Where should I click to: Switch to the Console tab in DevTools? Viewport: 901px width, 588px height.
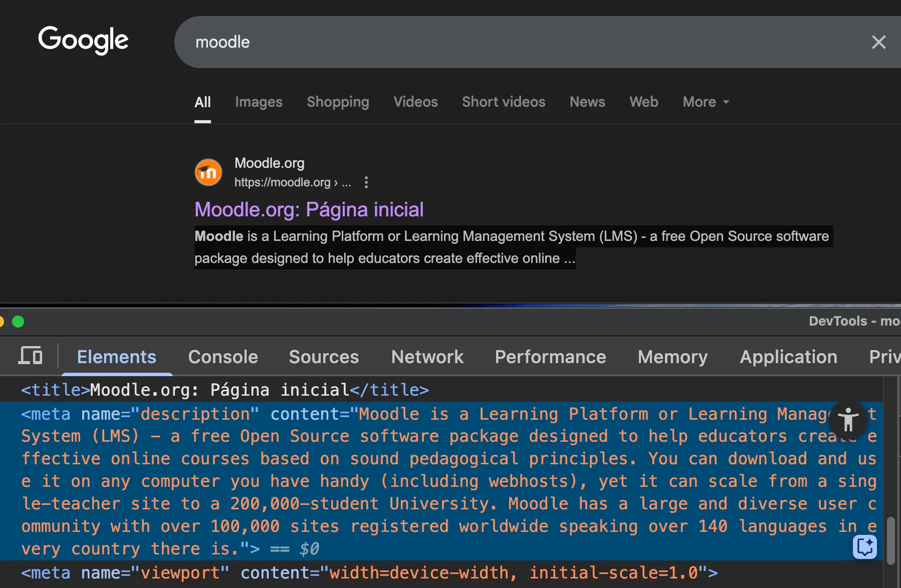coord(223,357)
